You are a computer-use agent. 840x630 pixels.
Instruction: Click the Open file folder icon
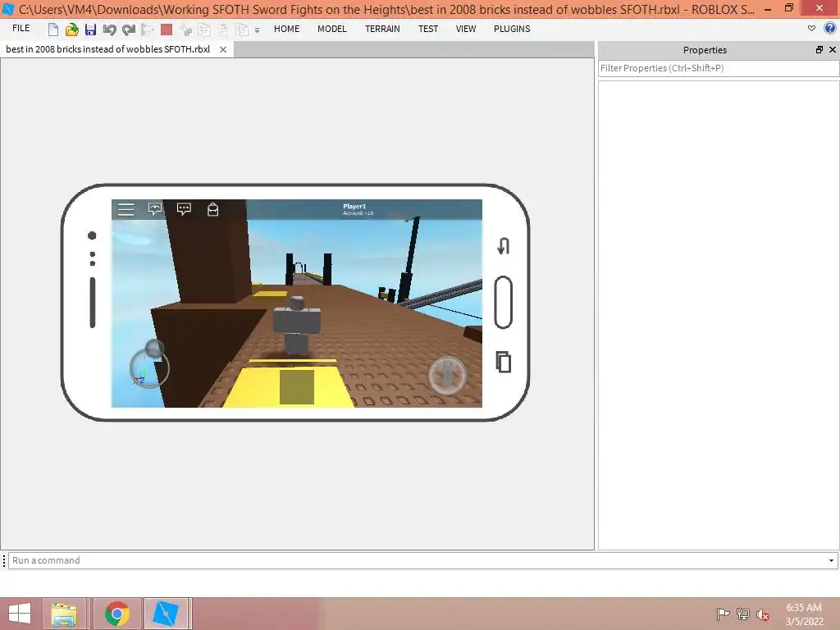pos(72,30)
